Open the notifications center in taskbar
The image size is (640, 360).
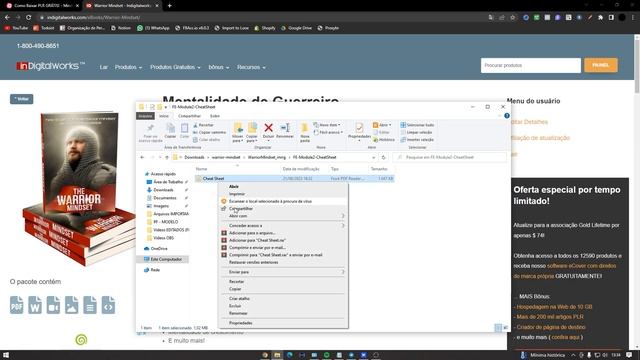(x=629, y=355)
